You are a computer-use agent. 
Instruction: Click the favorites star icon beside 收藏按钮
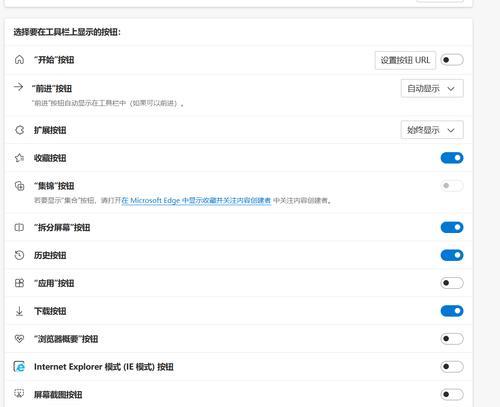point(19,158)
